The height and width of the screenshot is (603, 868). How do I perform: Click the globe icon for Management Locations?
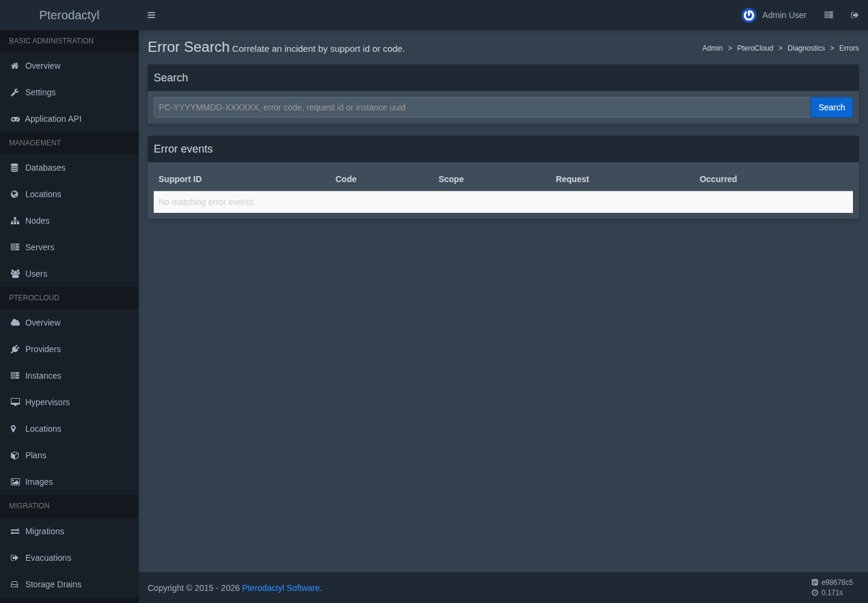tap(15, 194)
